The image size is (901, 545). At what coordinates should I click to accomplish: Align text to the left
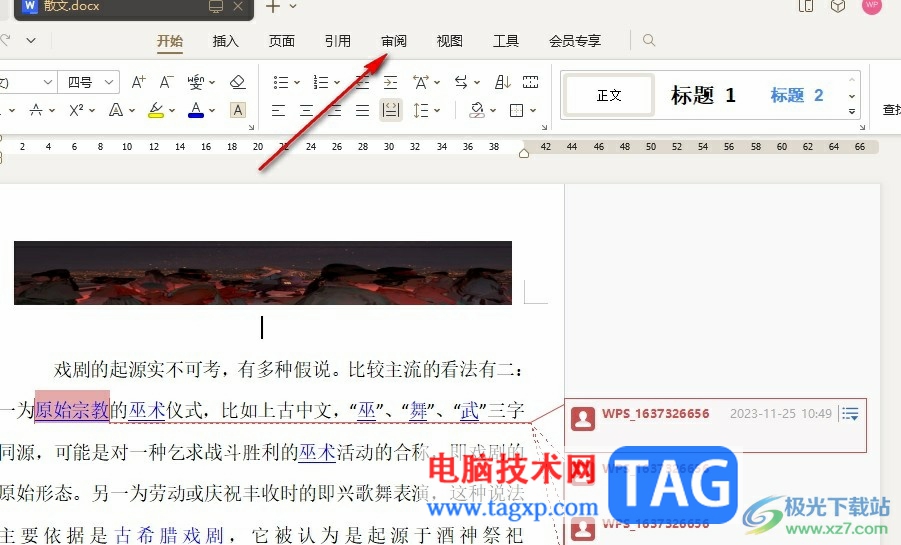point(279,110)
